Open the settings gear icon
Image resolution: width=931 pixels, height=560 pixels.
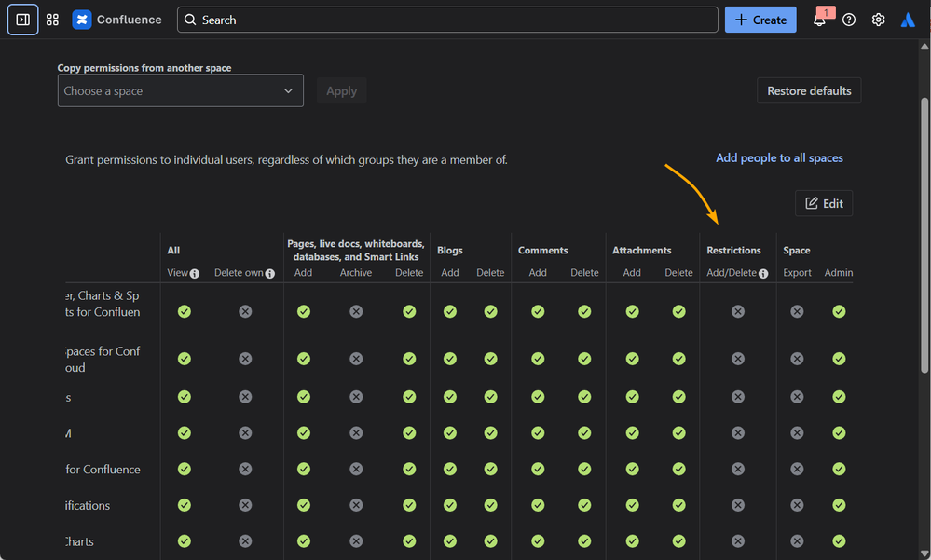(878, 20)
